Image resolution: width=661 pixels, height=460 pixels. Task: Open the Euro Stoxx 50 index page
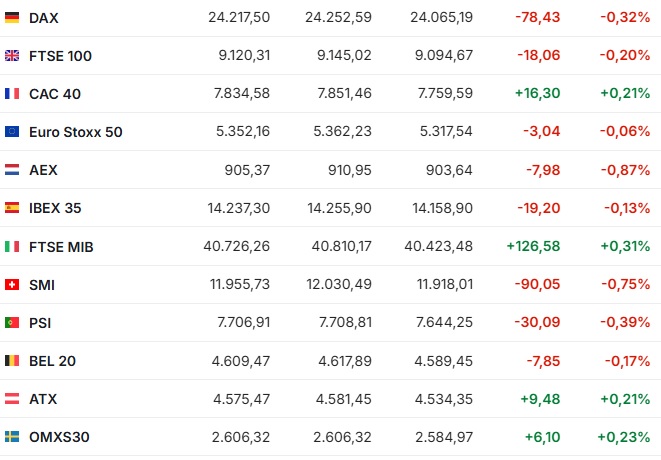(x=76, y=132)
